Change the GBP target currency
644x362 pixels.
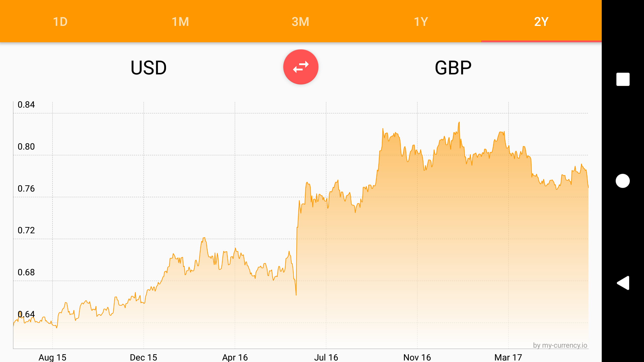coord(453,68)
